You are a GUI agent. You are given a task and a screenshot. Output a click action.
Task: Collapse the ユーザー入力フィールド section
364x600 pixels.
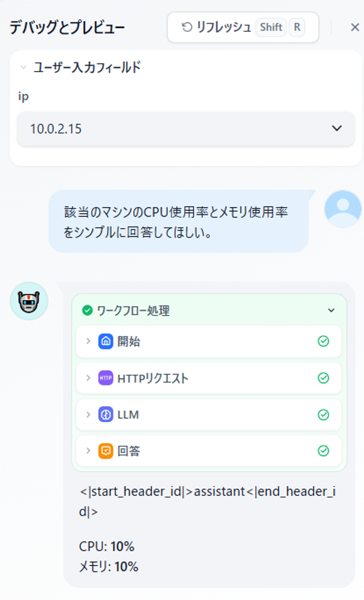(24, 68)
